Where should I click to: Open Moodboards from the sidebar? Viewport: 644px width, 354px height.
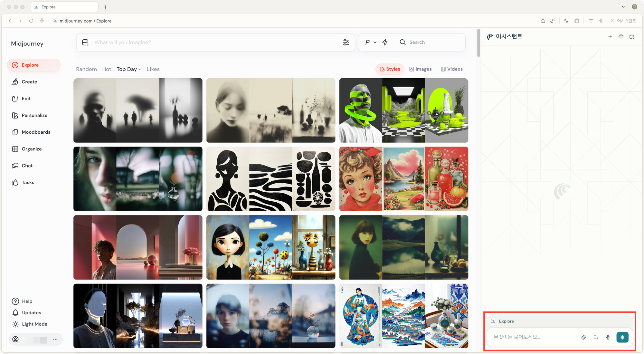point(36,132)
